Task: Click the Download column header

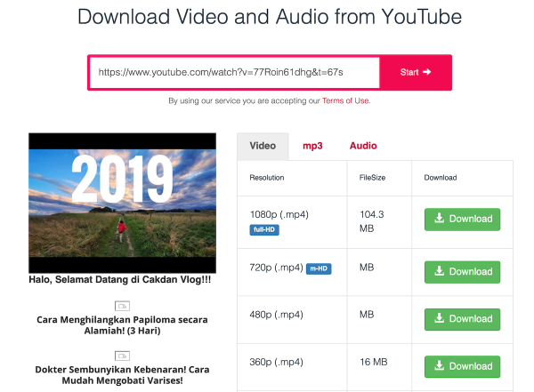Action: pyautogui.click(x=441, y=178)
